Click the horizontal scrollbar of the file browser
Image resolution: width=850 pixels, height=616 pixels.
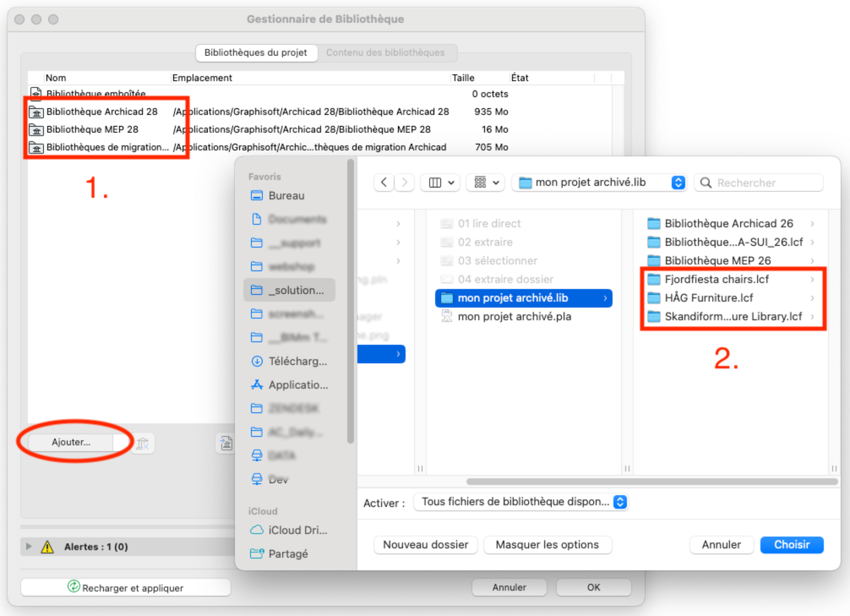click(652, 482)
